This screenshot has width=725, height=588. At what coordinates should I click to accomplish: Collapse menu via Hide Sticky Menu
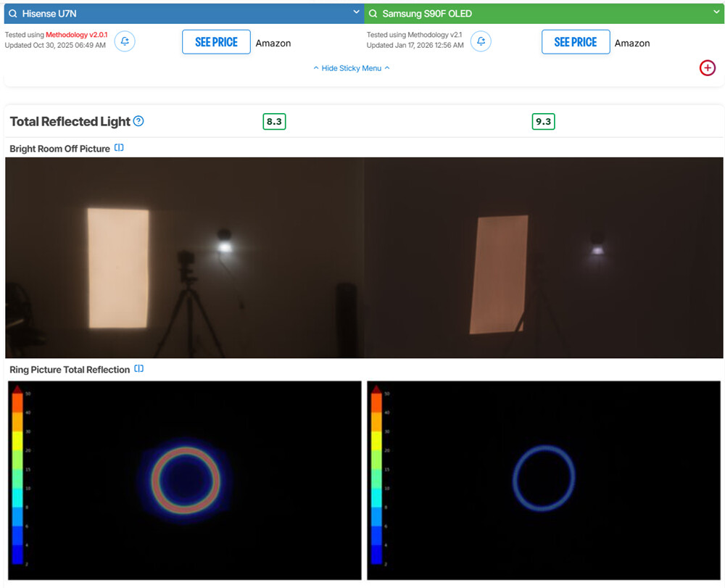(352, 68)
